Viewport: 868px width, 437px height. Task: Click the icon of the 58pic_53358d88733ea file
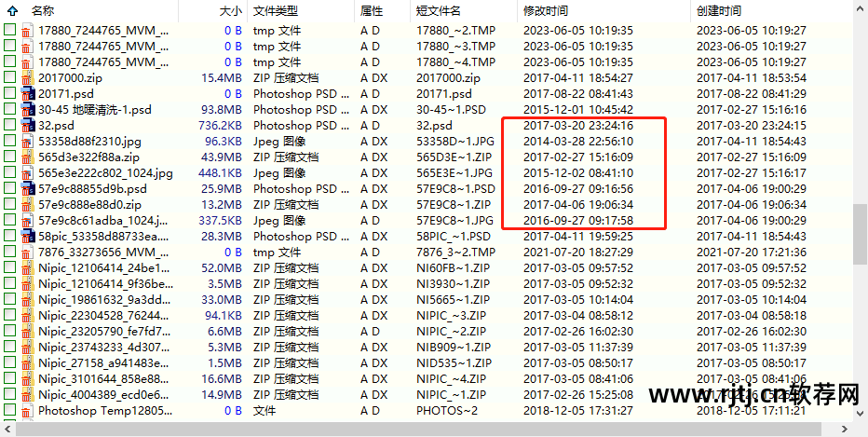tap(27, 236)
